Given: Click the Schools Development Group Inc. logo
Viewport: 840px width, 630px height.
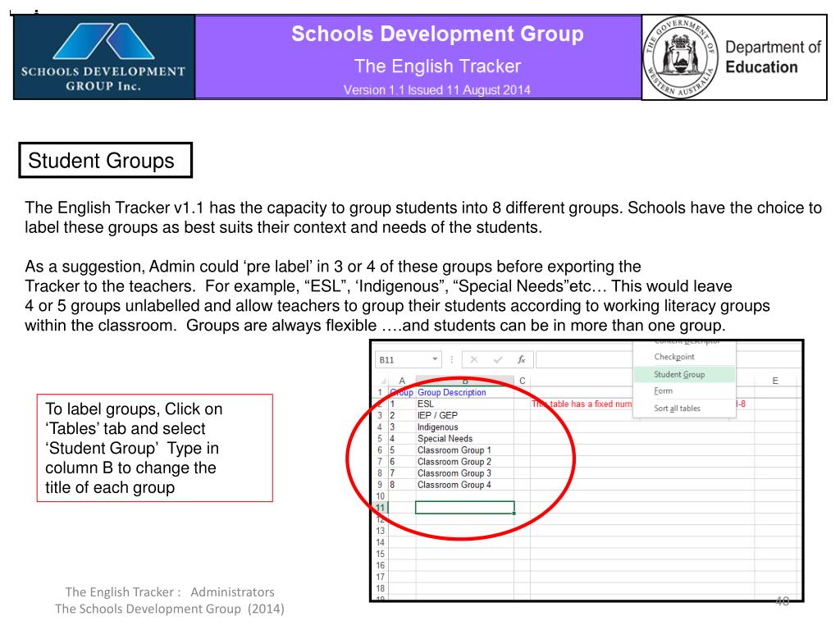Looking at the screenshot, I should 104,57.
